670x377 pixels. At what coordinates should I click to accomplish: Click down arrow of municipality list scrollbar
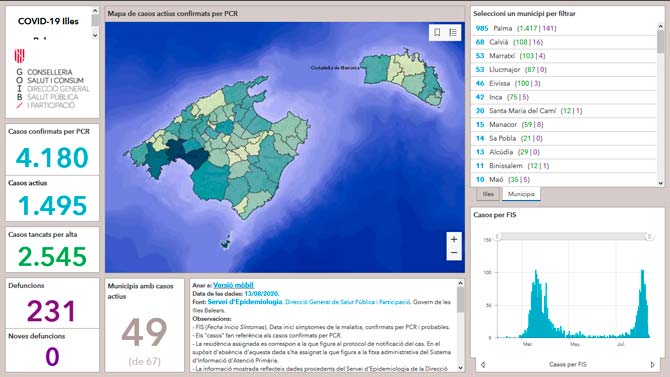pos(661,183)
